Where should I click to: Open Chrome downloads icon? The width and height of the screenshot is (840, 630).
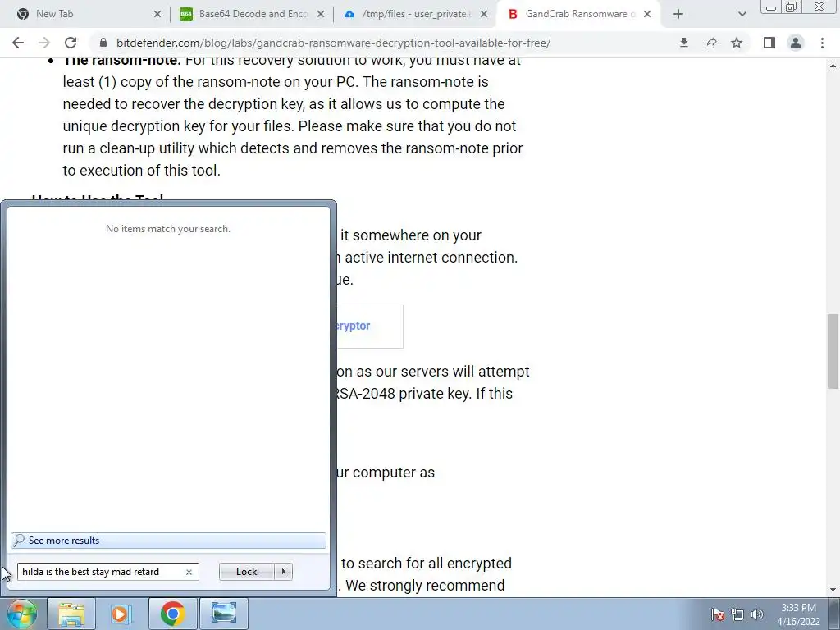[683, 43]
